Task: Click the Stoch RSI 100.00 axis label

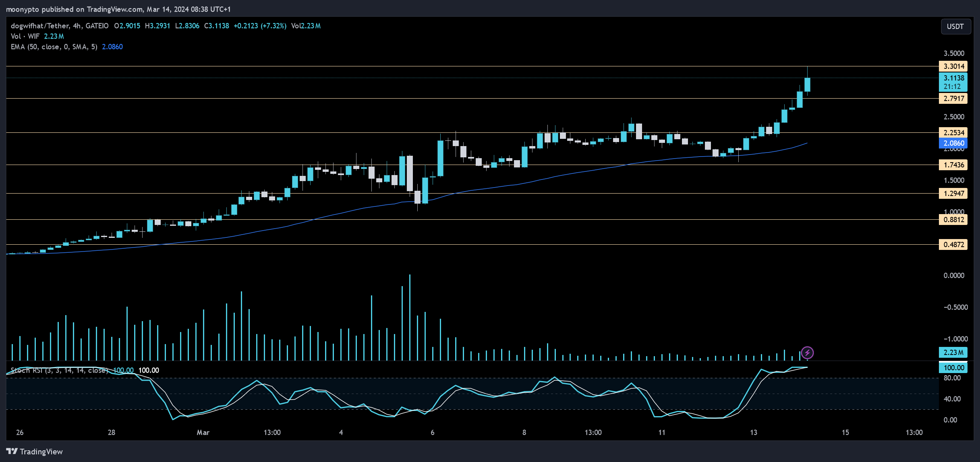Action: coord(953,367)
